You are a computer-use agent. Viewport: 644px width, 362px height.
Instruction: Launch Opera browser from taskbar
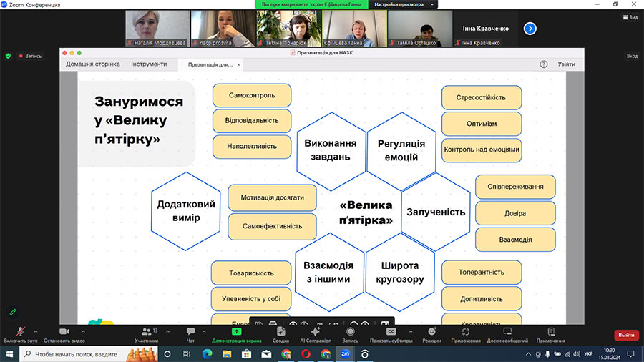pos(306,354)
